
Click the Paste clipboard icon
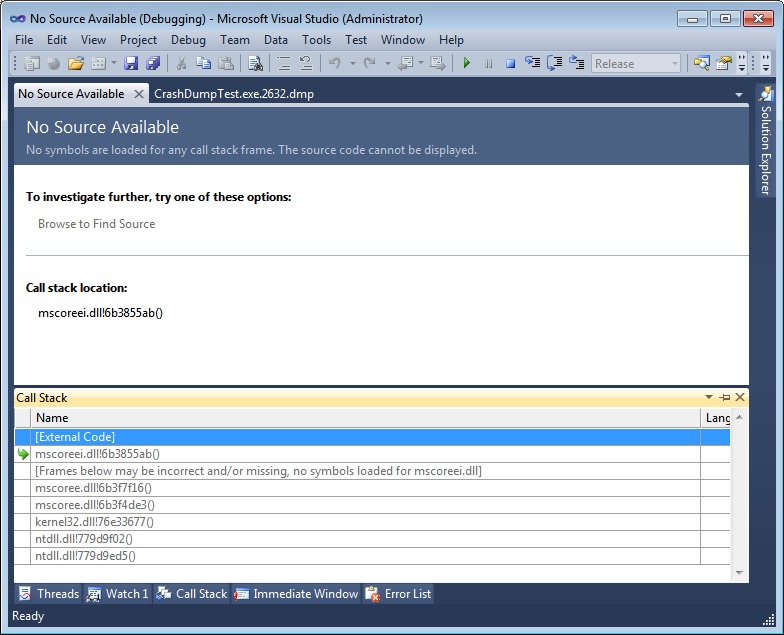(226, 64)
